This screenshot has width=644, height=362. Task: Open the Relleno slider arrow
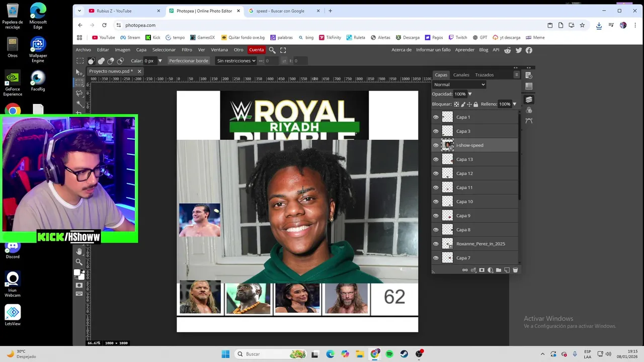click(x=514, y=104)
